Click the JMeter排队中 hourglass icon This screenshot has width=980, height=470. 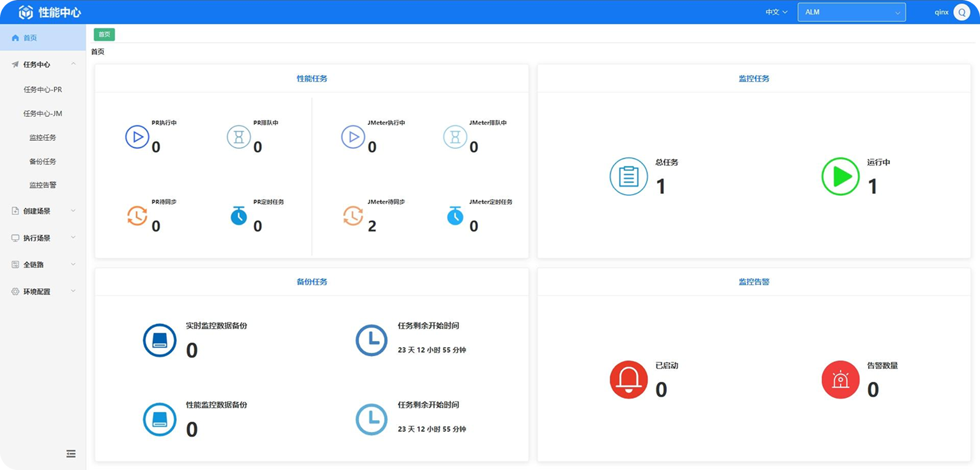click(455, 137)
